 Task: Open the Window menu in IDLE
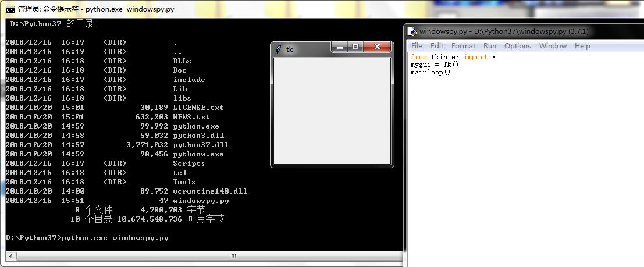pos(553,46)
